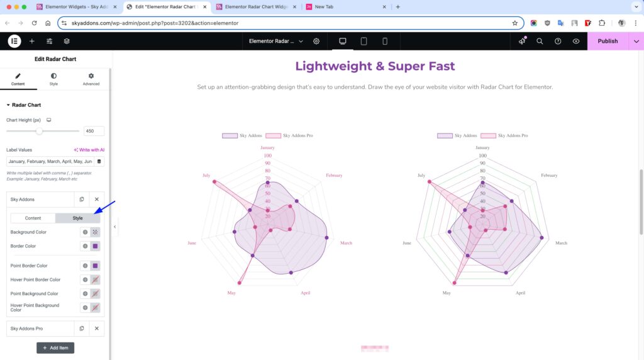The image size is (644, 360).
Task: Bookmark this page with the star
Action: (x=514, y=23)
